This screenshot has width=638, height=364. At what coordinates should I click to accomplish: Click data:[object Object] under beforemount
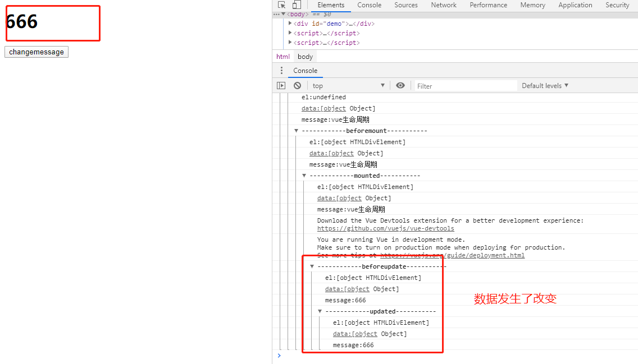(x=347, y=154)
